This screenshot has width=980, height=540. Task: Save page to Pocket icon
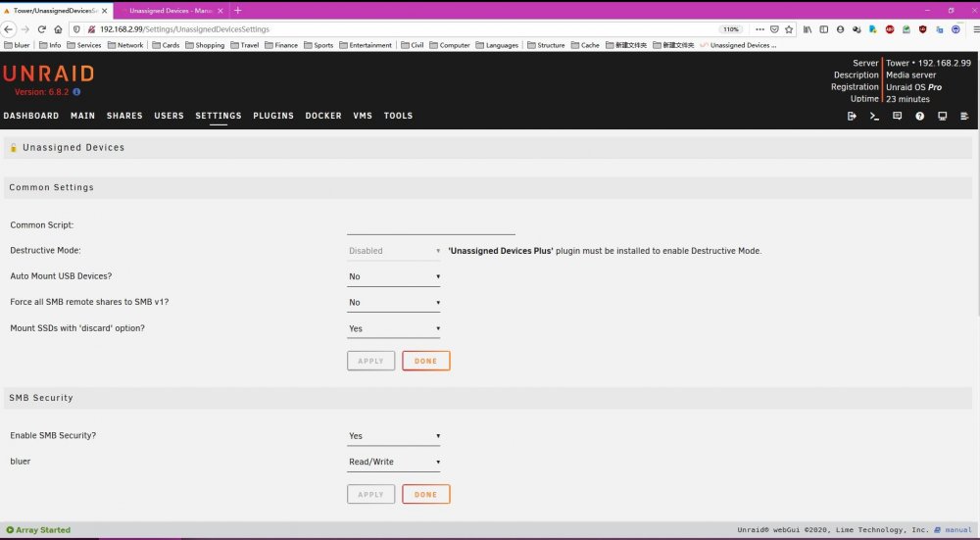click(774, 29)
